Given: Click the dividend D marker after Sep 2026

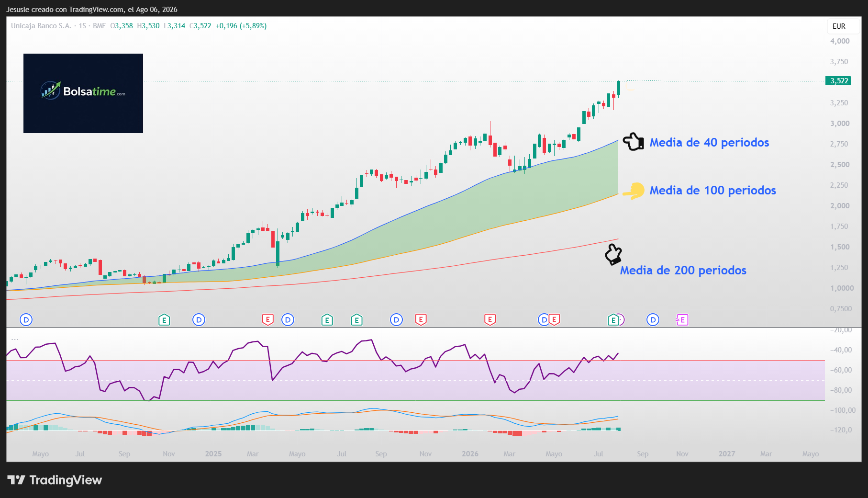Looking at the screenshot, I should 653,320.
